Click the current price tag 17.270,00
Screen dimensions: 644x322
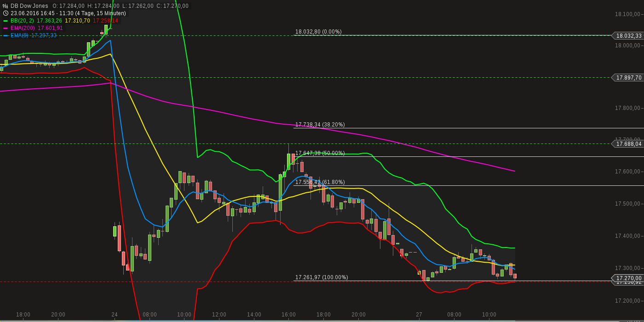pos(627,278)
